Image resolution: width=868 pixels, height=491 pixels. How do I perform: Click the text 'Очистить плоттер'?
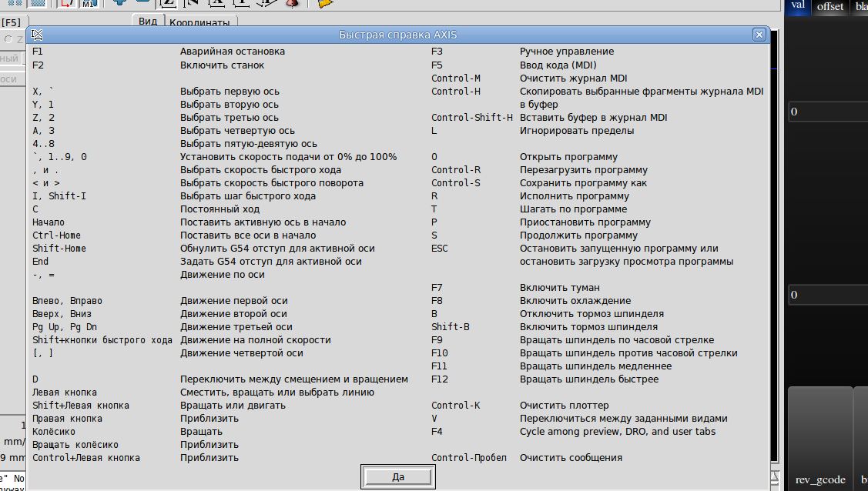click(x=564, y=406)
